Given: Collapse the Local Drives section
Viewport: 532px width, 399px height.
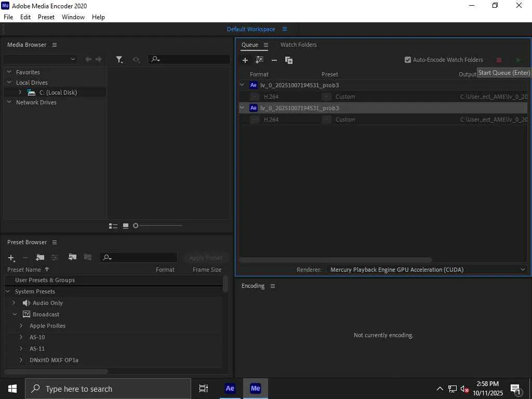Looking at the screenshot, I should tap(9, 82).
